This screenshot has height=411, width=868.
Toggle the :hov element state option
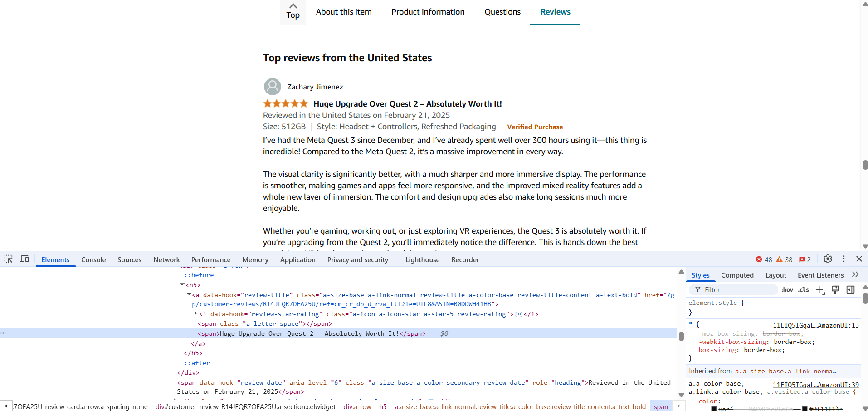point(787,290)
